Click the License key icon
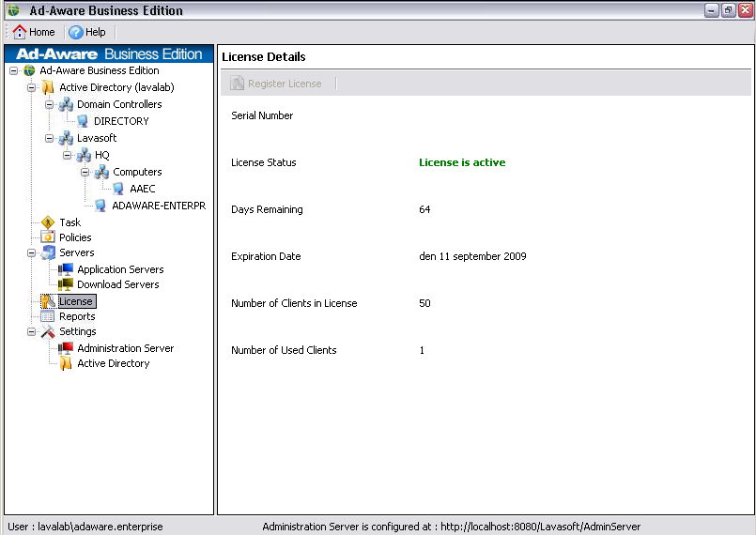Viewport: 756px width, 535px height. point(48,301)
